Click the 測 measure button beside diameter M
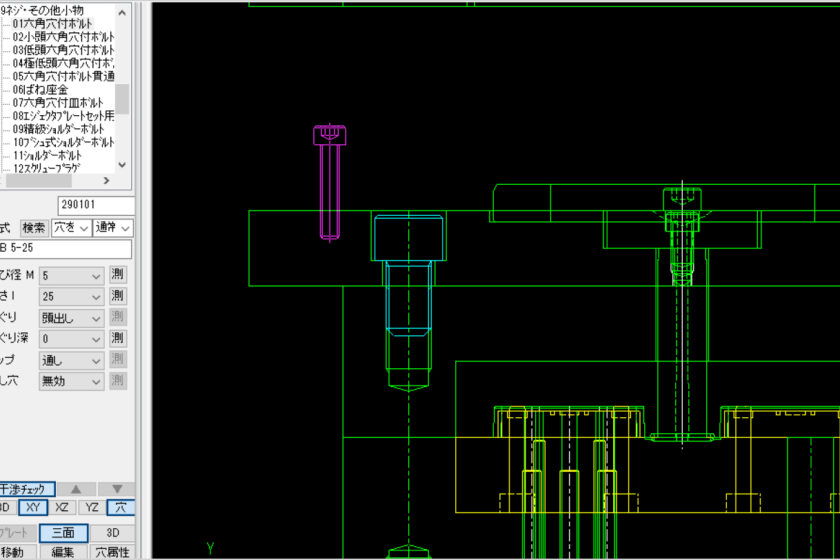 coord(118,275)
